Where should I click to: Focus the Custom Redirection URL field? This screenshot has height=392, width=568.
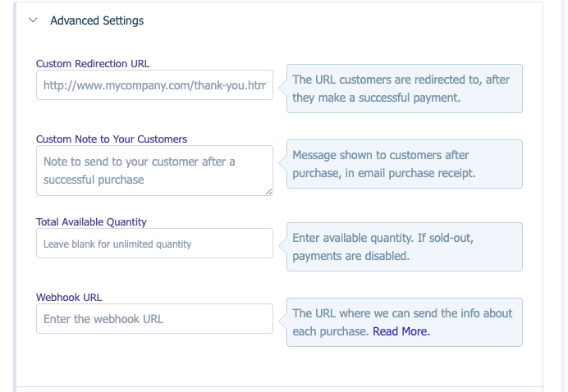tap(154, 85)
